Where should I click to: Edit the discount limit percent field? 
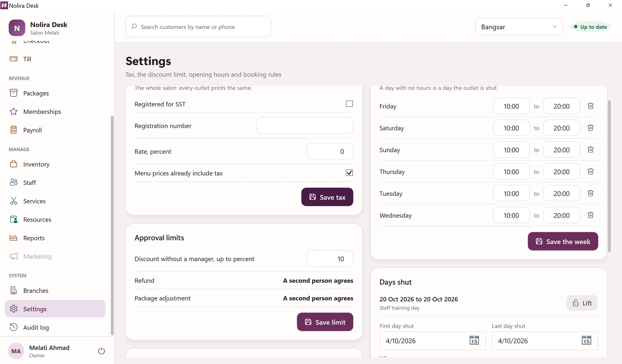pyautogui.click(x=330, y=259)
